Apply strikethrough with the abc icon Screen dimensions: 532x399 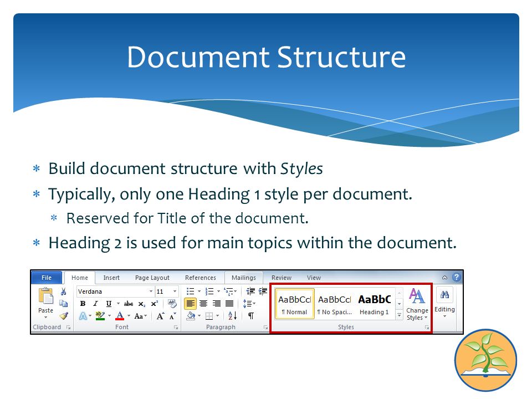coord(129,304)
